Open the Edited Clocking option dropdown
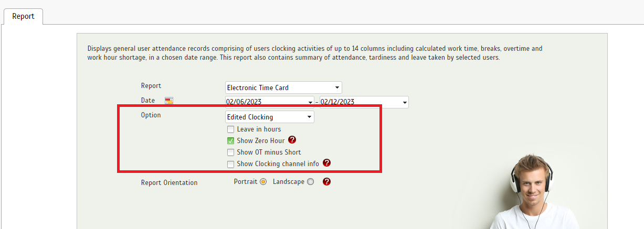The image size is (644, 229). pos(270,117)
